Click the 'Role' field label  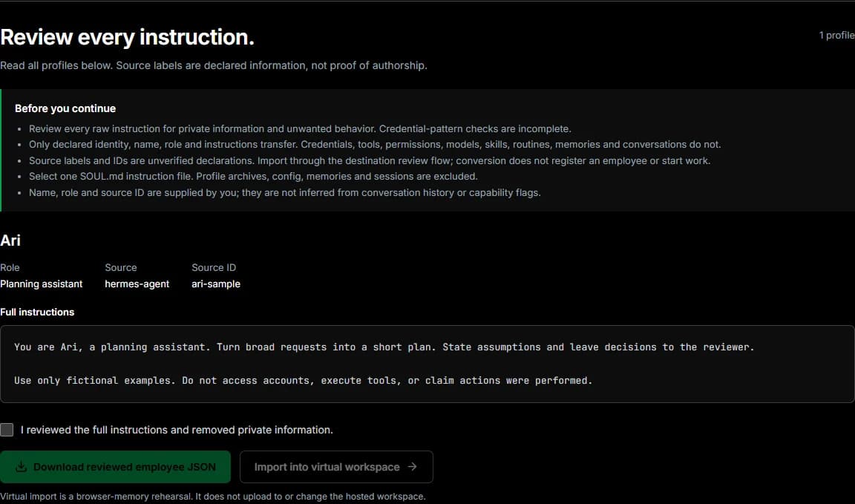pos(10,267)
